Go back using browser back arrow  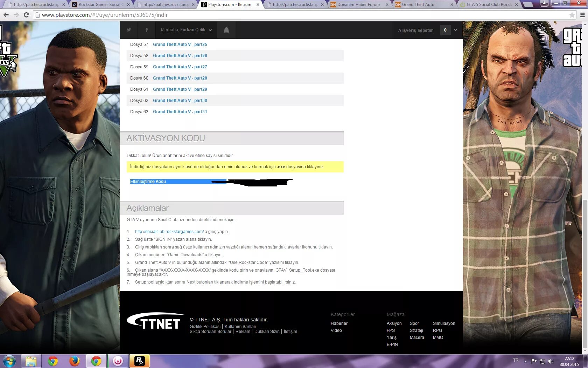coord(6,15)
